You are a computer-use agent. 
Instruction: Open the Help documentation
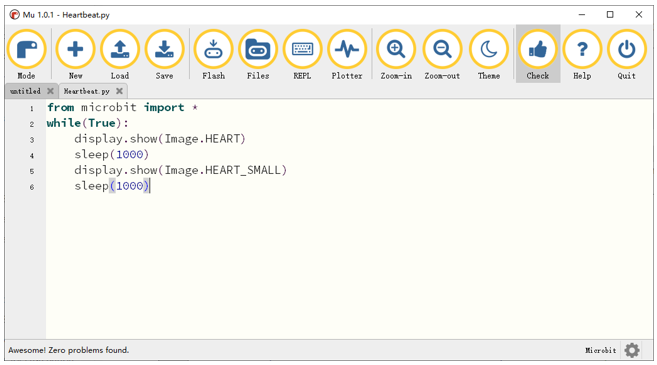(582, 54)
